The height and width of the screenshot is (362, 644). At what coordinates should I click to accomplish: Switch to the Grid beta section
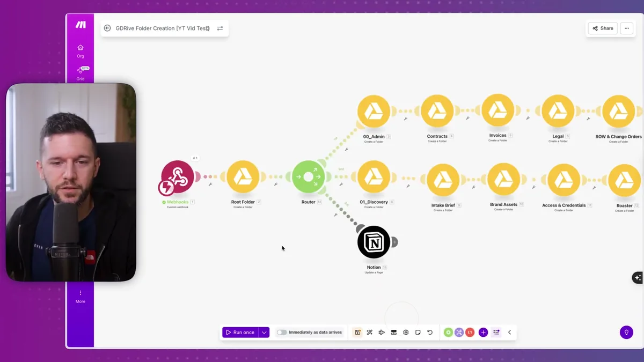(x=80, y=74)
